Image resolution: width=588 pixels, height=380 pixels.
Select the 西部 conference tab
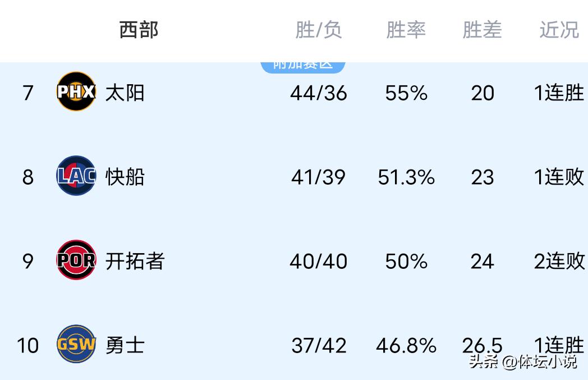click(139, 30)
